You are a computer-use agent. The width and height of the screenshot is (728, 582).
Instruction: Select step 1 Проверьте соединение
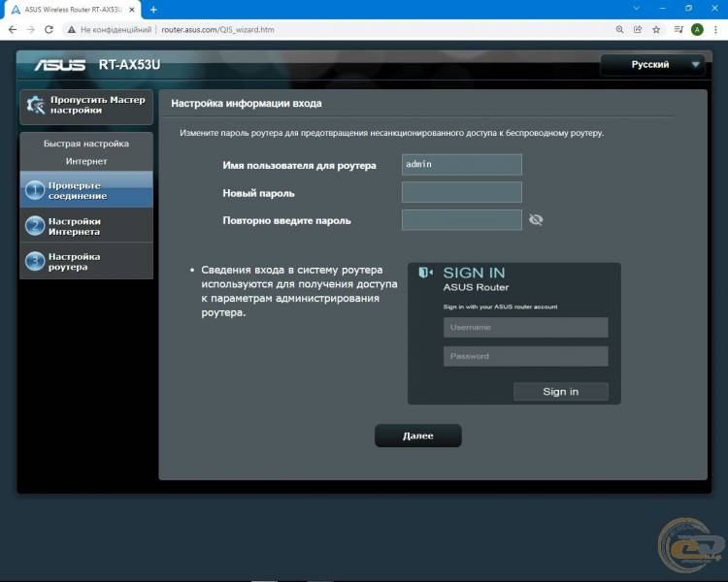coord(86,189)
